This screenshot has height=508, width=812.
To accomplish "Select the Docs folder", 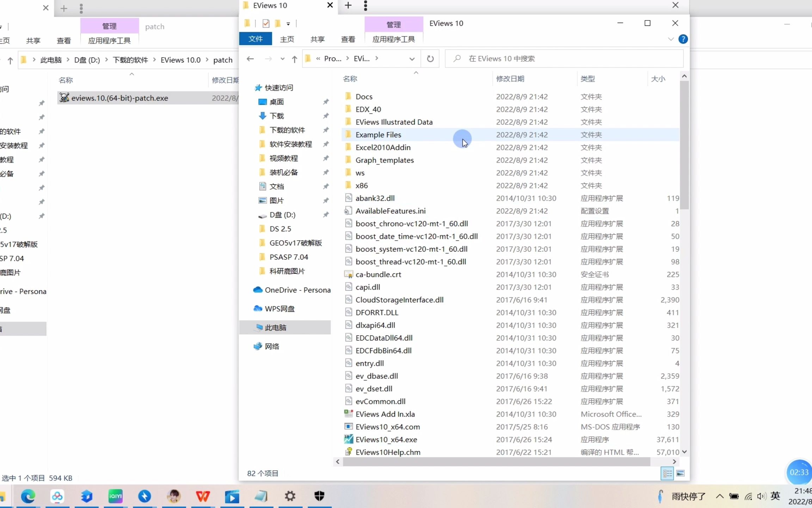I will (x=364, y=97).
